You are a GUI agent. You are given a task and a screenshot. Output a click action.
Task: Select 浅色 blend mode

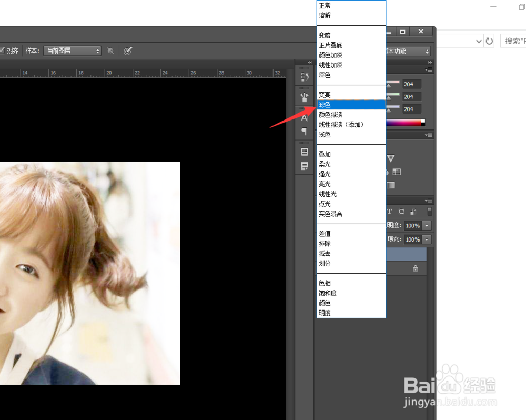click(351, 134)
